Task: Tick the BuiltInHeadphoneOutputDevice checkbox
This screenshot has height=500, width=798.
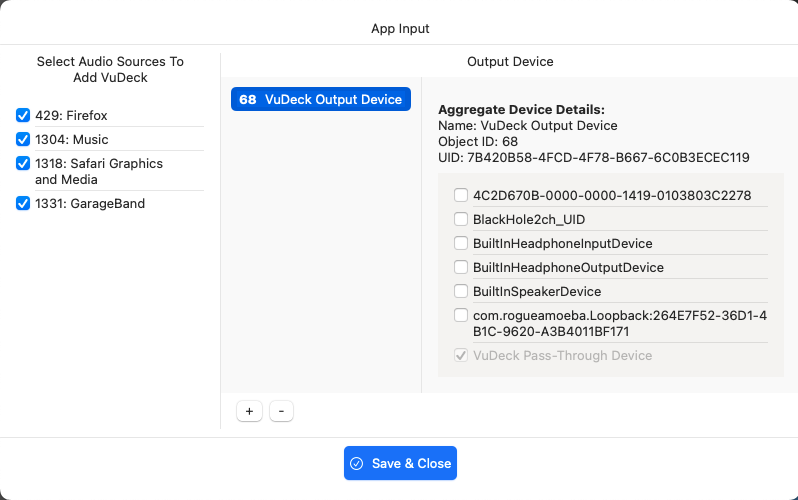Action: click(461, 267)
